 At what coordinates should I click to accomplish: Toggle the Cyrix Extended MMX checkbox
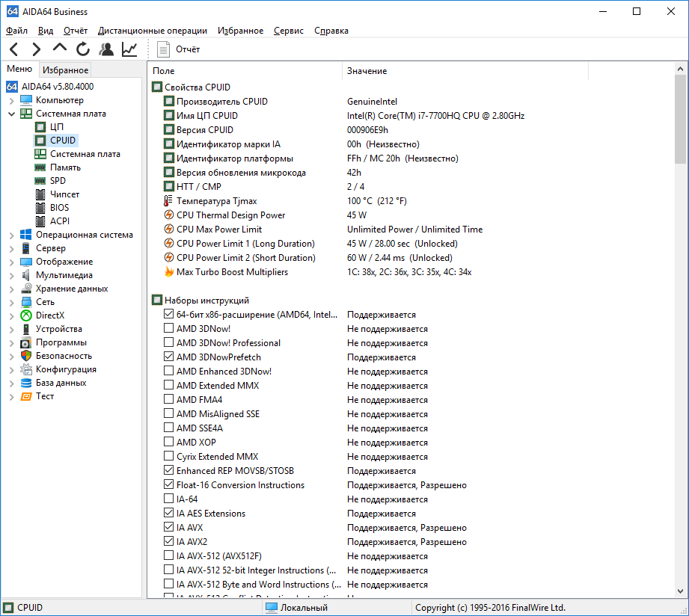coord(168,456)
